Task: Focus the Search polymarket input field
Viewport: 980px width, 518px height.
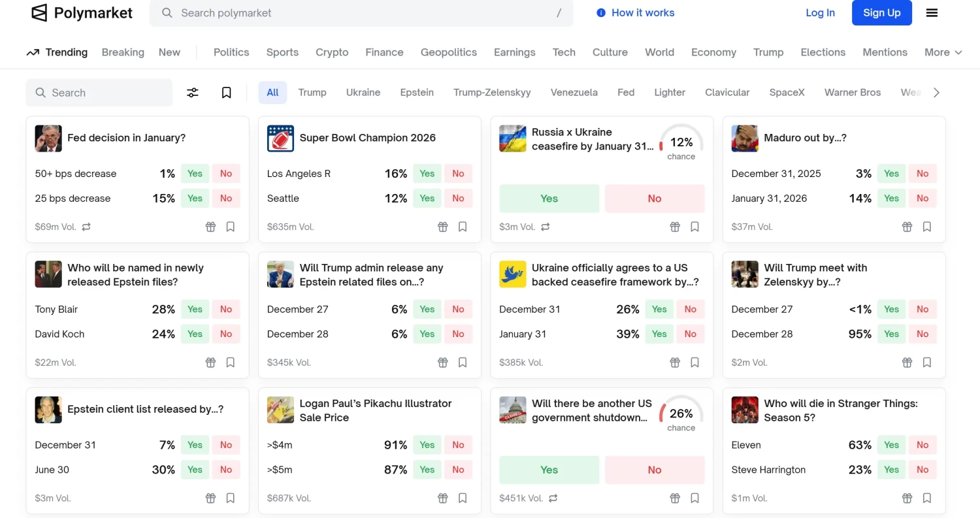Action: point(361,13)
